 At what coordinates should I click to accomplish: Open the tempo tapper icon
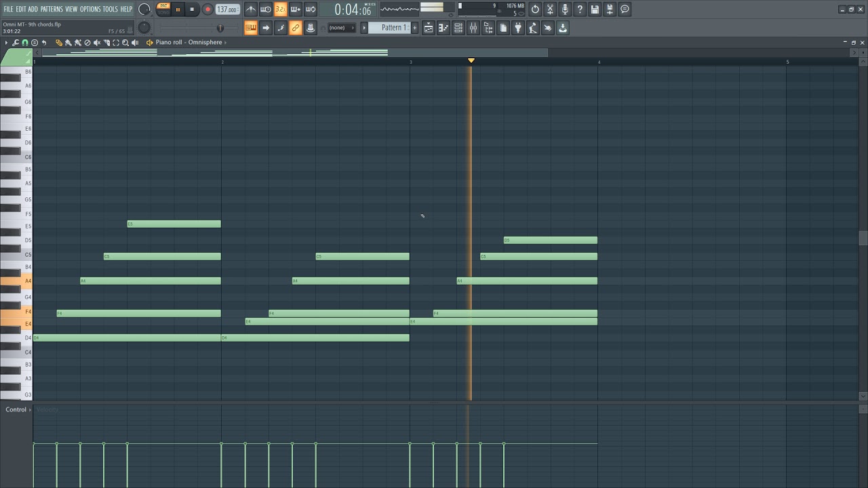click(533, 28)
